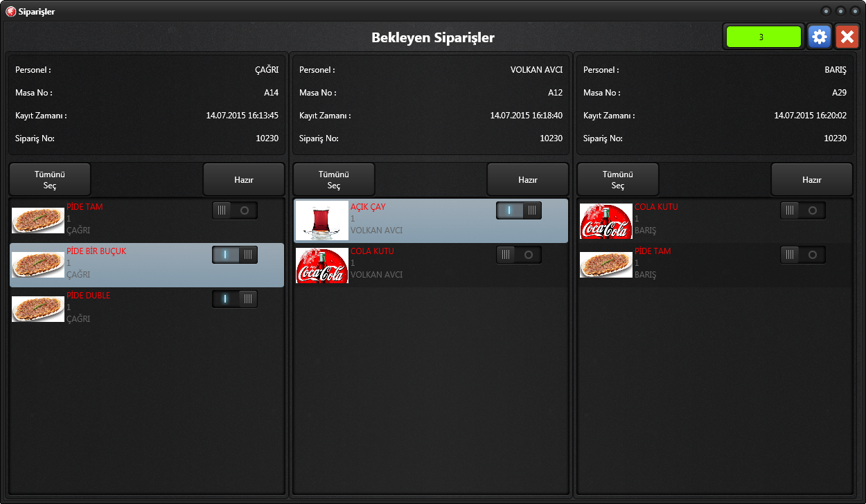Click the green pending orders counter
Screen dimensions: 866x504
click(x=764, y=37)
